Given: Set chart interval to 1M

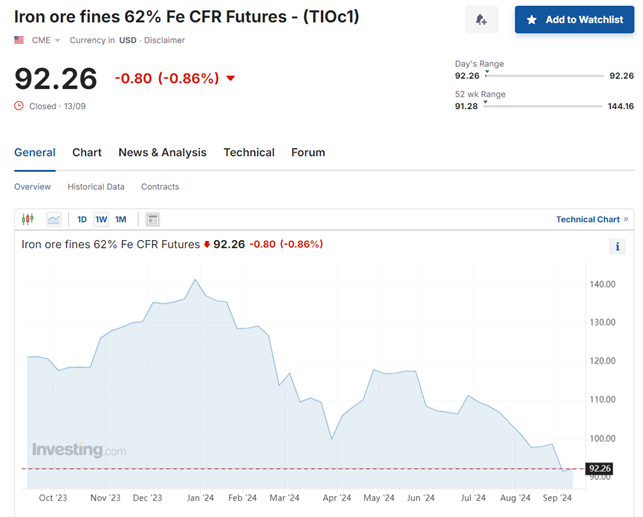Looking at the screenshot, I should point(120,219).
